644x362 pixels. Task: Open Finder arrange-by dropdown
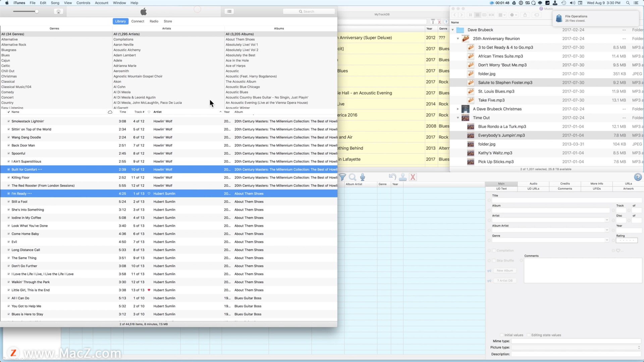[502, 15]
